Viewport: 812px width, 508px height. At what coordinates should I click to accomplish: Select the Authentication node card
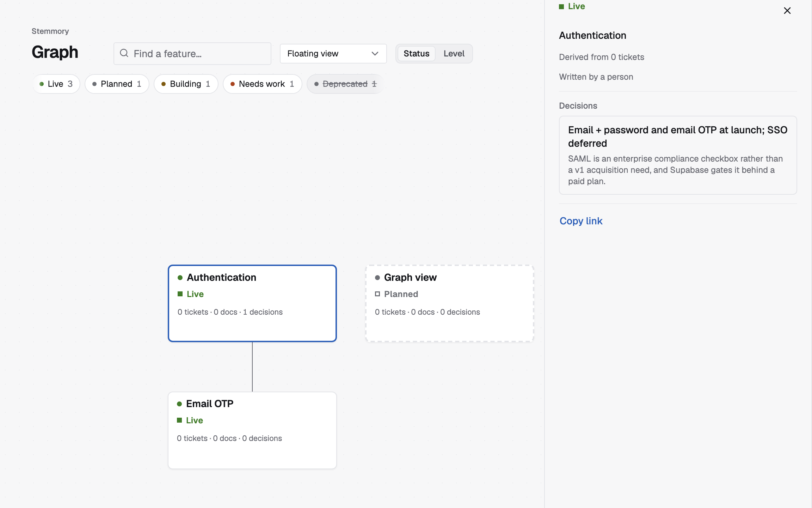tap(252, 303)
